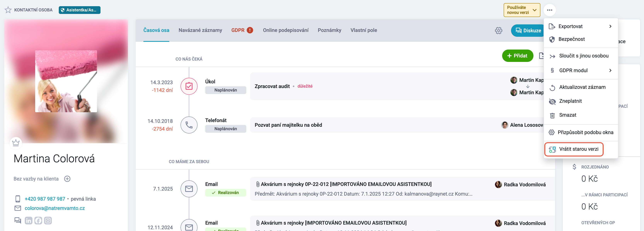The width and height of the screenshot is (644, 231).
Task: Open the GDPR tab
Action: 242,30
